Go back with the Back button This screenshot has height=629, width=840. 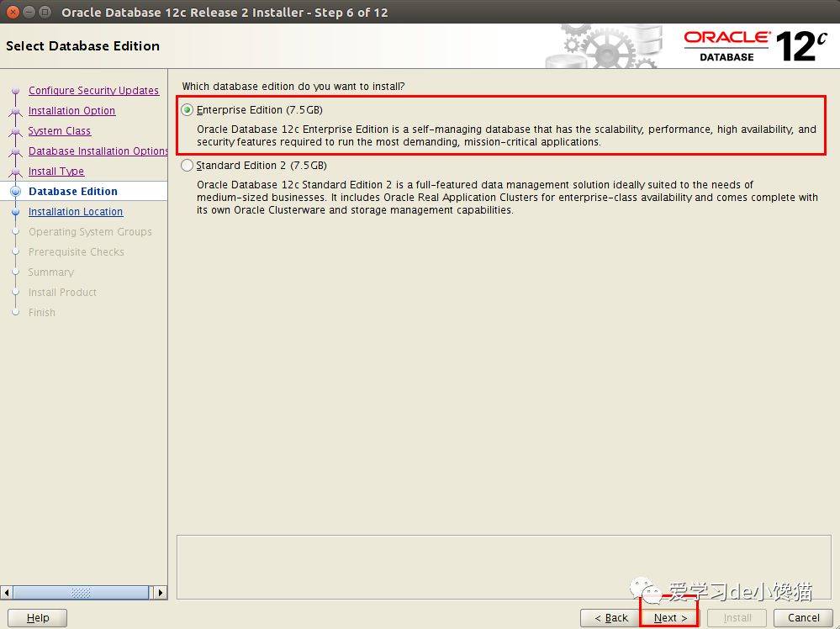coord(610,618)
